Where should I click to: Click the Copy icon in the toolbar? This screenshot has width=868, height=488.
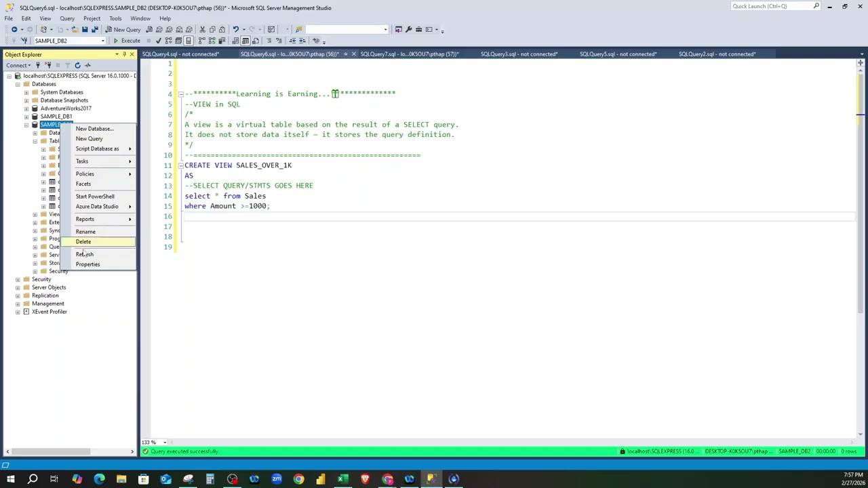[x=212, y=29]
